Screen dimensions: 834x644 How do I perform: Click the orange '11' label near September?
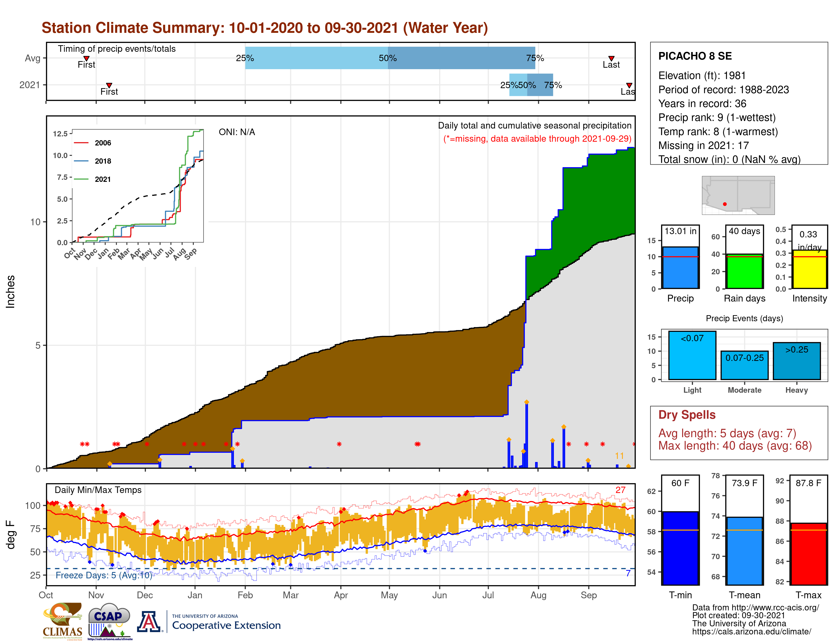619,456
